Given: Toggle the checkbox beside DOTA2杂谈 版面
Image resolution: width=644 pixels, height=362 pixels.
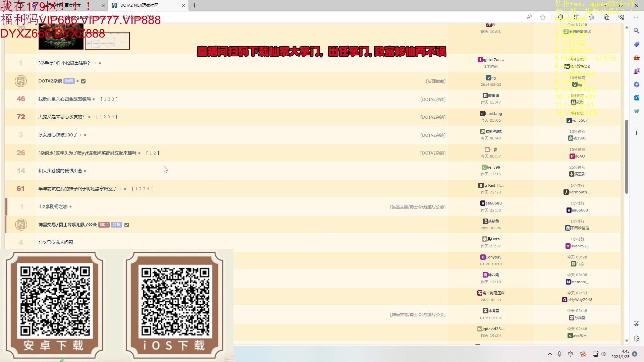Looking at the screenshot, I should pyautogui.click(x=84, y=81).
